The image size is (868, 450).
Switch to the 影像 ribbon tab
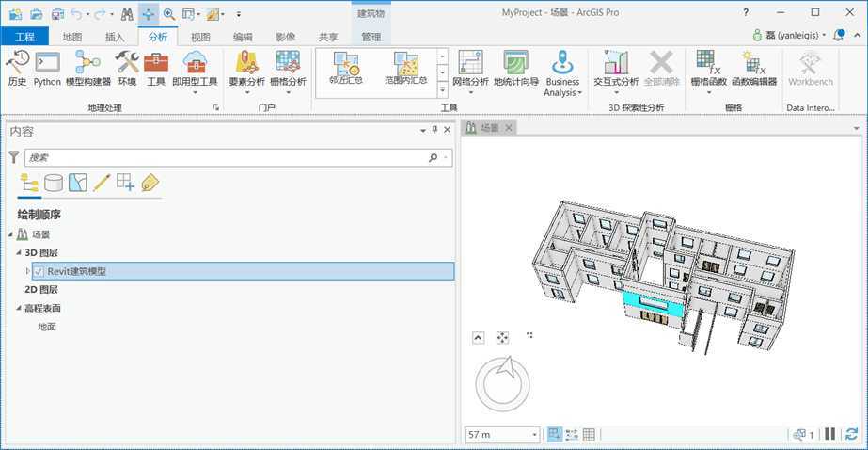pyautogui.click(x=286, y=37)
